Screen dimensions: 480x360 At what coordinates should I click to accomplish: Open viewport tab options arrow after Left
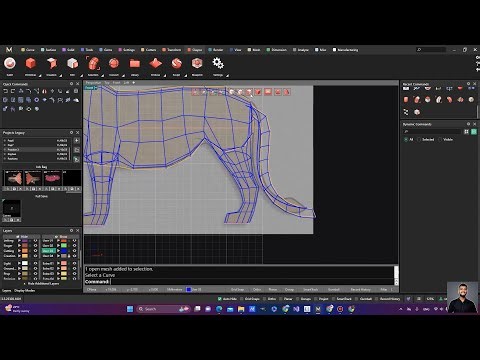pos(134,82)
